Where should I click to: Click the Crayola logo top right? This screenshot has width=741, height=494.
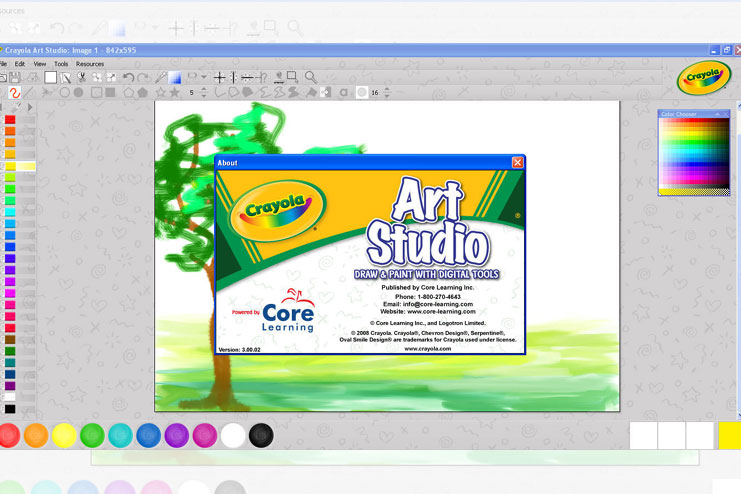704,77
